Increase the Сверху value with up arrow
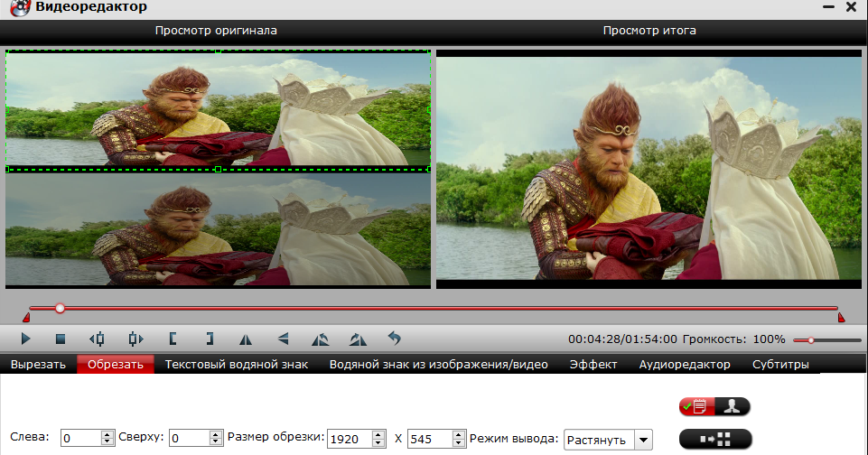This screenshot has height=455, width=868. click(x=217, y=434)
